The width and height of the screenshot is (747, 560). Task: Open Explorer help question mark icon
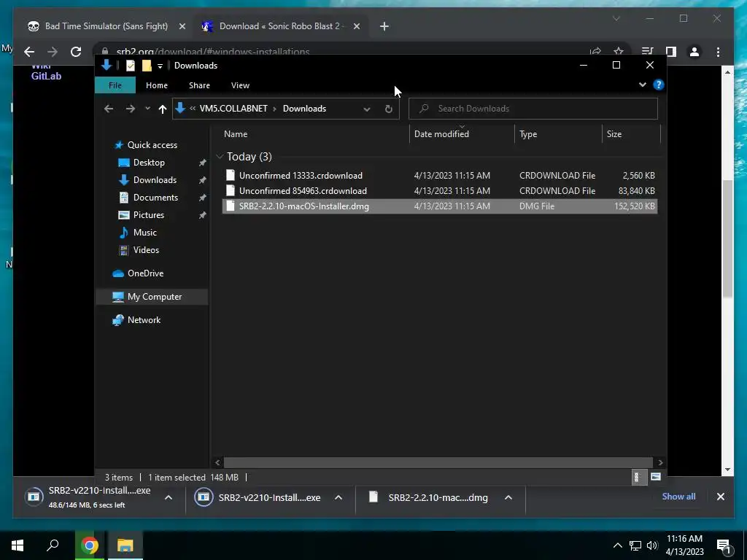click(659, 85)
